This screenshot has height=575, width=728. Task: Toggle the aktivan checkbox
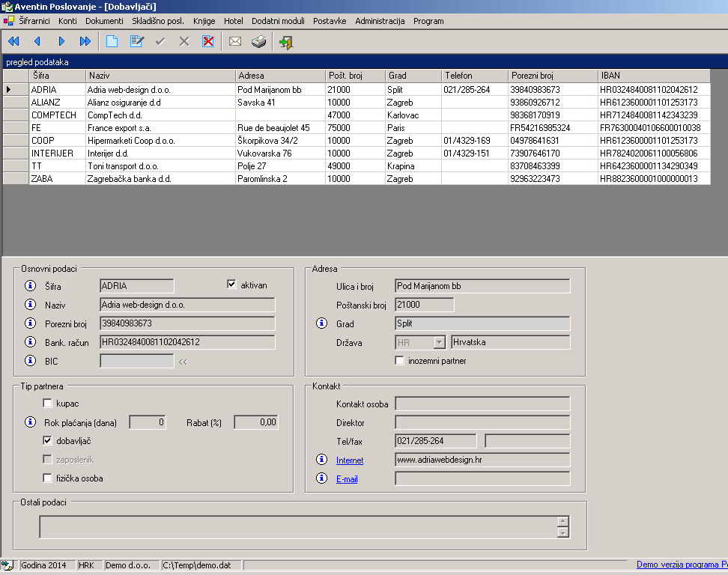[232, 285]
